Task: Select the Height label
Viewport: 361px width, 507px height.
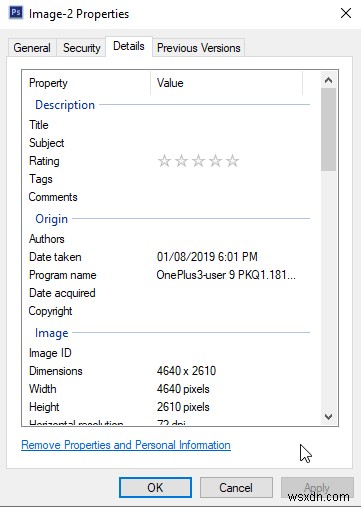Action: click(44, 407)
